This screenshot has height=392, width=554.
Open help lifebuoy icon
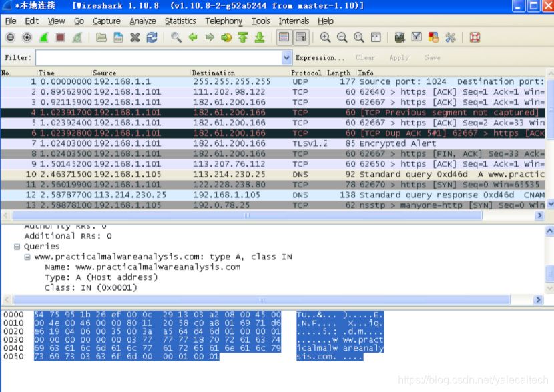coord(475,37)
